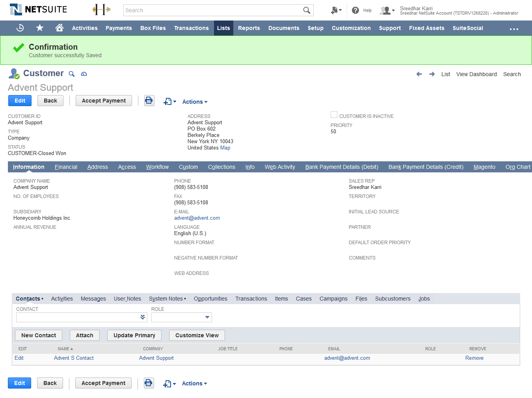
Task: Click the company logo beside NetSuite
Action: 102,10
